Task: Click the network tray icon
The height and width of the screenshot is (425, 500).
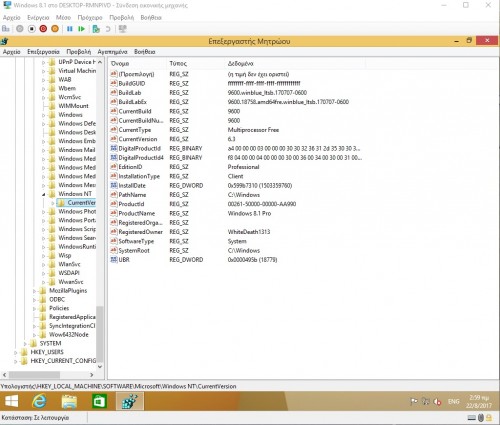Action: [x=426, y=401]
